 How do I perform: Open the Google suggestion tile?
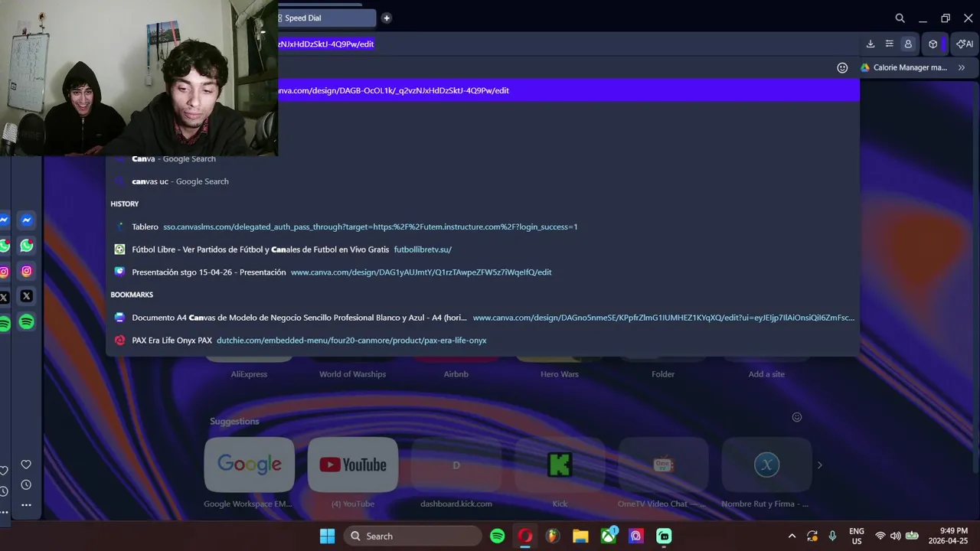coord(250,465)
